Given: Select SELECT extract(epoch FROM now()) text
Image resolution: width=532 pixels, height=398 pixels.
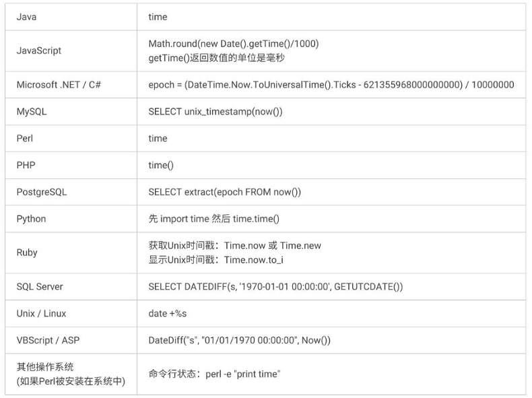Looking at the screenshot, I should pos(225,192).
